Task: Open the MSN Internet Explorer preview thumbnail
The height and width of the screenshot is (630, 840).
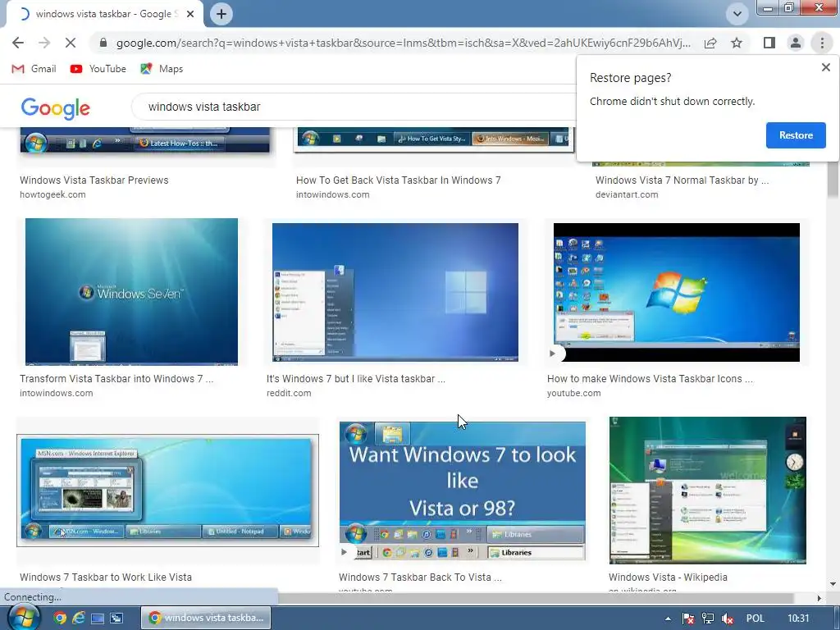Action: coord(167,491)
